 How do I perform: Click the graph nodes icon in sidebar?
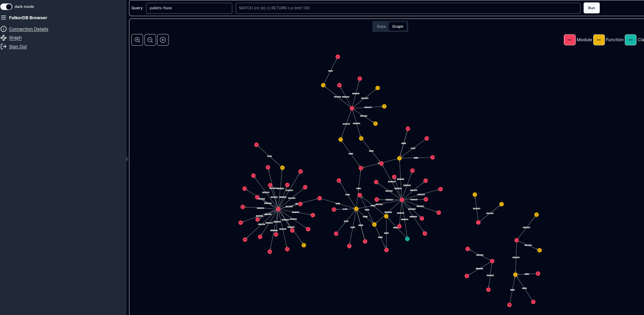(x=3, y=38)
